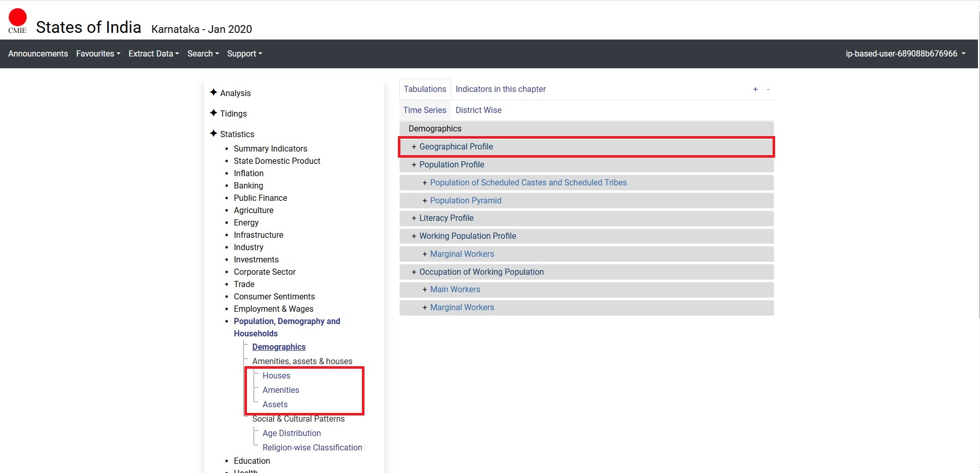Open the Favourites dropdown menu

pos(98,54)
